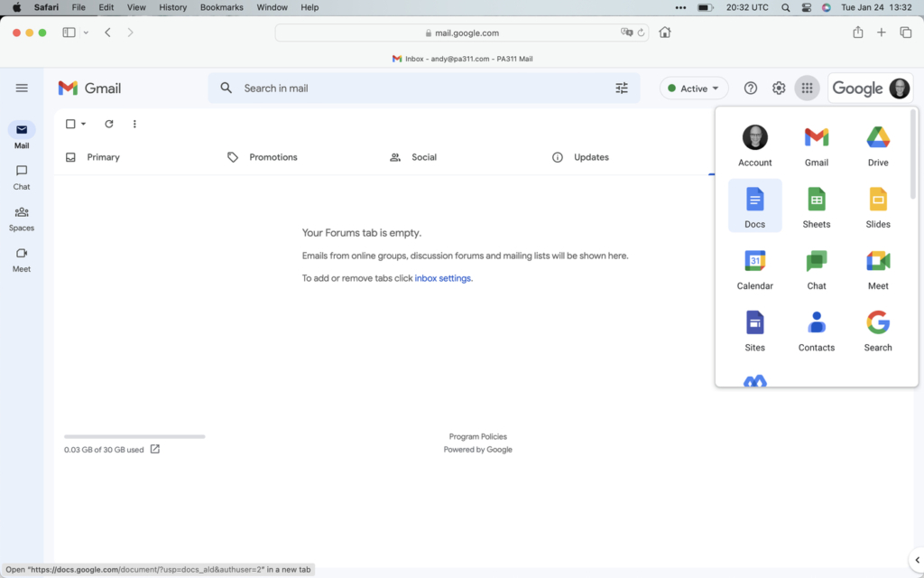This screenshot has width=924, height=578.
Task: Open Google Calendar from the launcher
Action: [754, 268]
